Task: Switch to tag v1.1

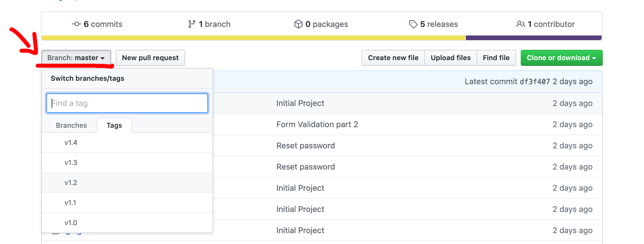Action: click(70, 203)
